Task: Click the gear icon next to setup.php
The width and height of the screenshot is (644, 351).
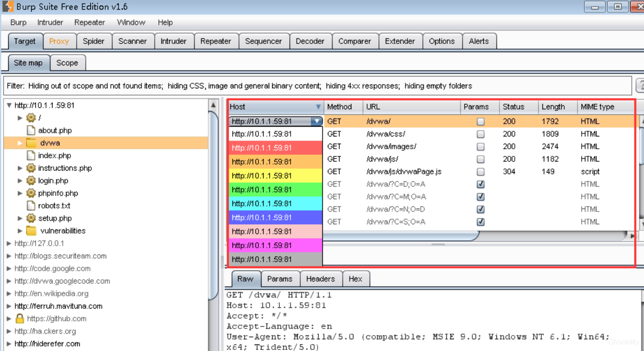Action: [x=31, y=218]
